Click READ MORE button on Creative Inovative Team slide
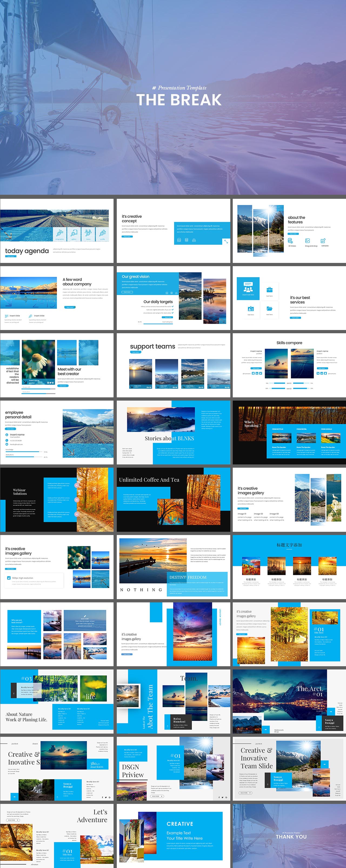This screenshot has width=346, height=868. point(245,793)
